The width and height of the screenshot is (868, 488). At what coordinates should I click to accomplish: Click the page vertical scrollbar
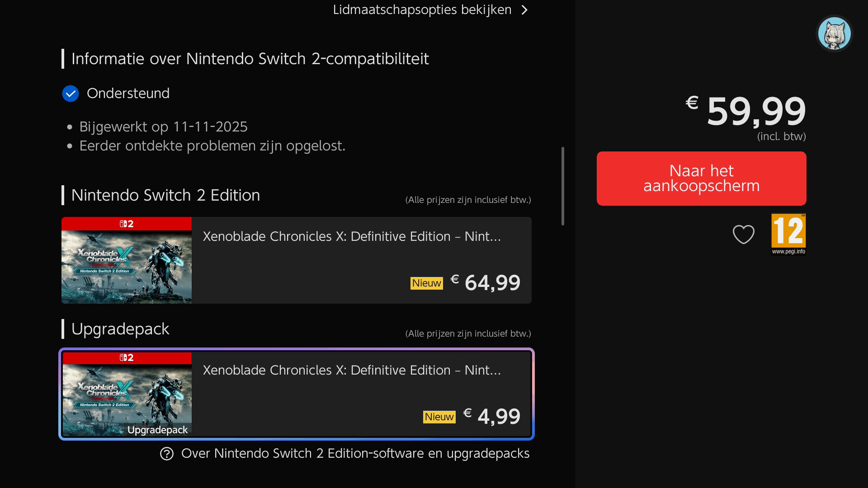pos(563,186)
